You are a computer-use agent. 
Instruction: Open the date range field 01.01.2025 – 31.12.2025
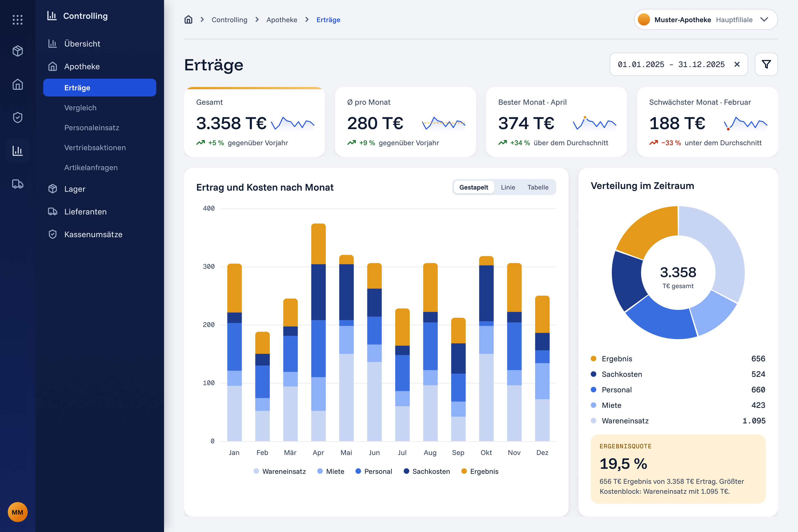[679, 64]
